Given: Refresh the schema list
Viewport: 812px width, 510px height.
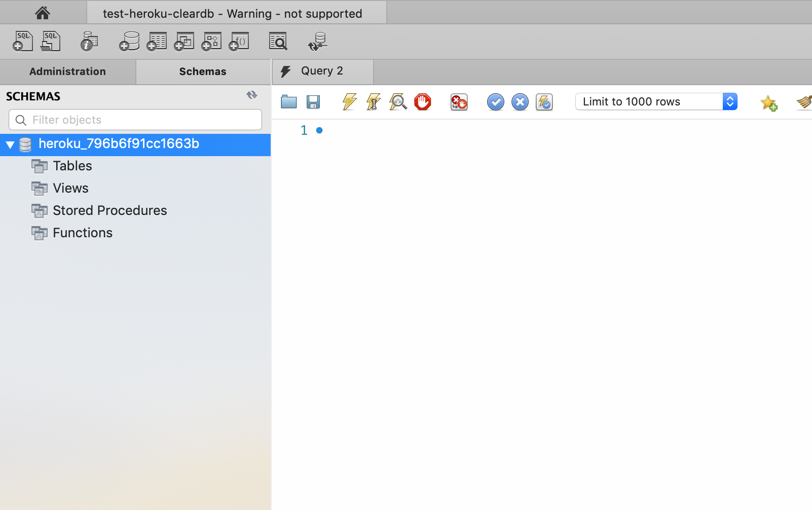Looking at the screenshot, I should tap(251, 95).
